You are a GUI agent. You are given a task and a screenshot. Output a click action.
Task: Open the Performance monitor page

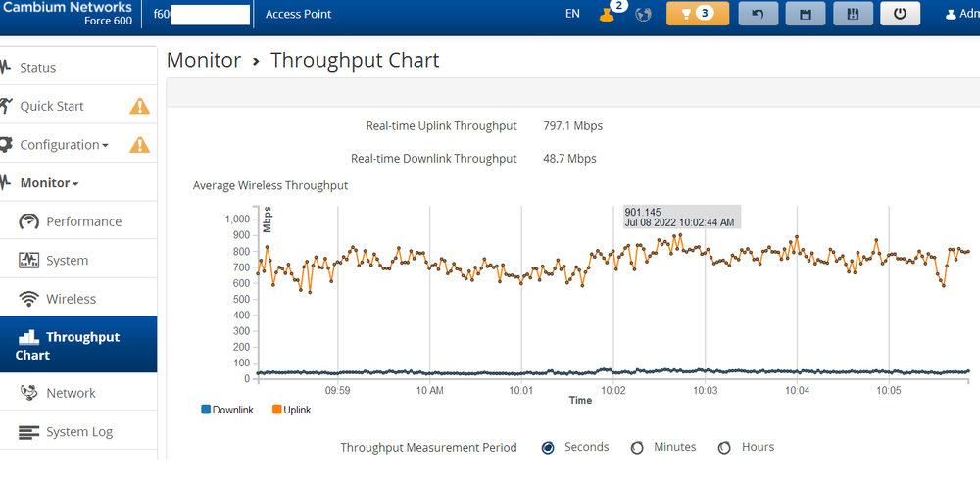pos(83,221)
